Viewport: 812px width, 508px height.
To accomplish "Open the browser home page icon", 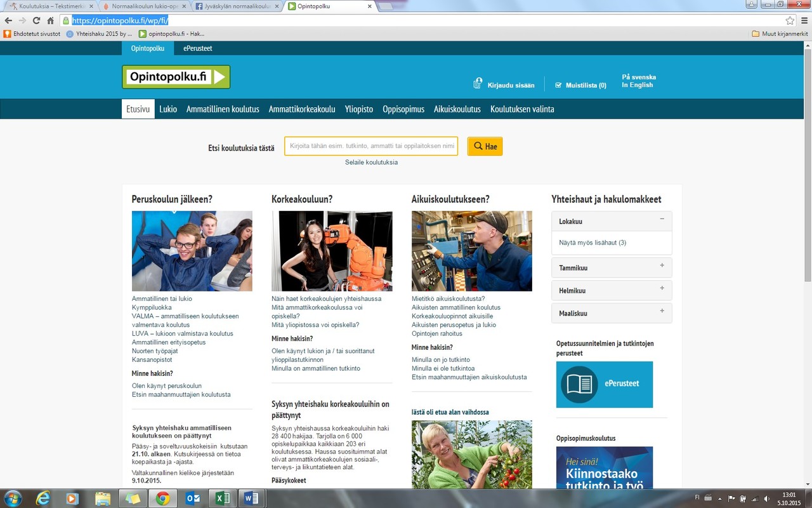I will [x=51, y=20].
